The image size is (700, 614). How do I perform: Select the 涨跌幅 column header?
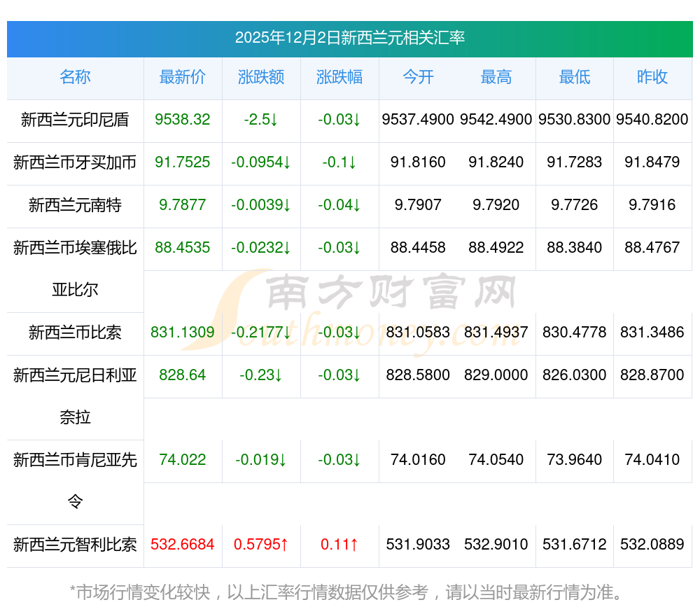(x=339, y=77)
